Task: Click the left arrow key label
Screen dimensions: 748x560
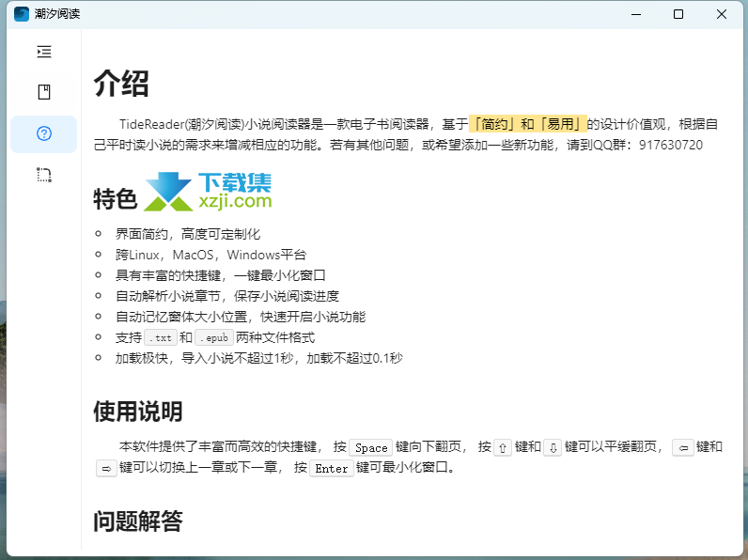Action: [683, 448]
